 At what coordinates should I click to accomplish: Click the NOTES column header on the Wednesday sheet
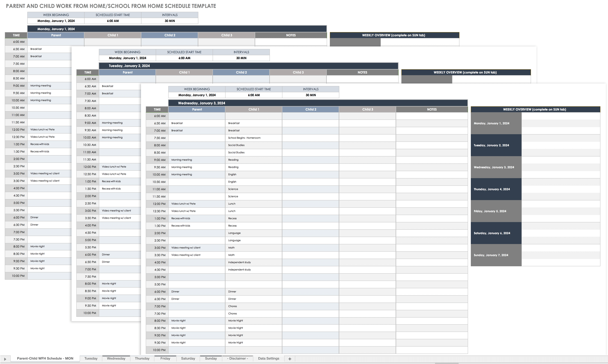(x=432, y=109)
